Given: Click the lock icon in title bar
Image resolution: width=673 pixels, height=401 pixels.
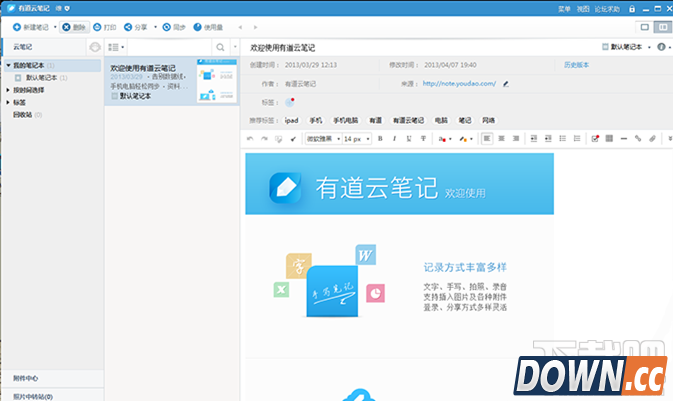Looking at the screenshot, I should (x=632, y=9).
